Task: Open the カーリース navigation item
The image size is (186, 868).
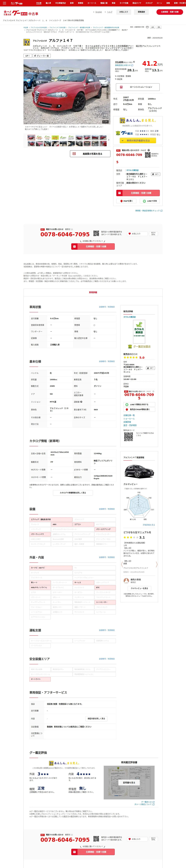Action: click(92, 3)
